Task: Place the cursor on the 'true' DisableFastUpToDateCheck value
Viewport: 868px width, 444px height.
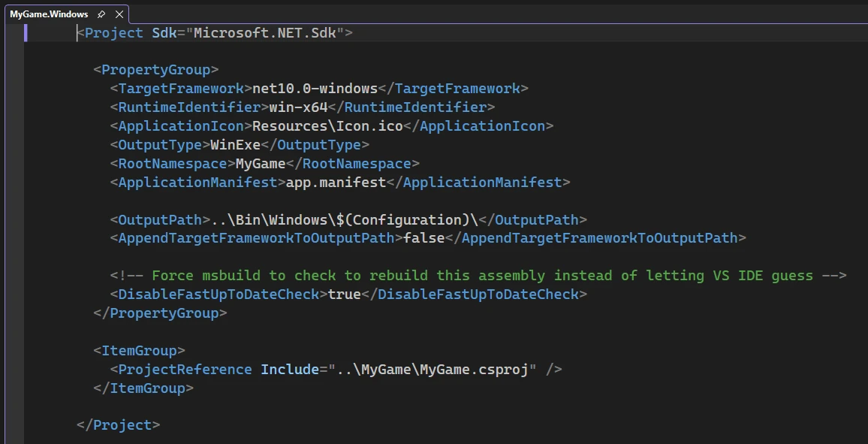Action: coord(345,294)
